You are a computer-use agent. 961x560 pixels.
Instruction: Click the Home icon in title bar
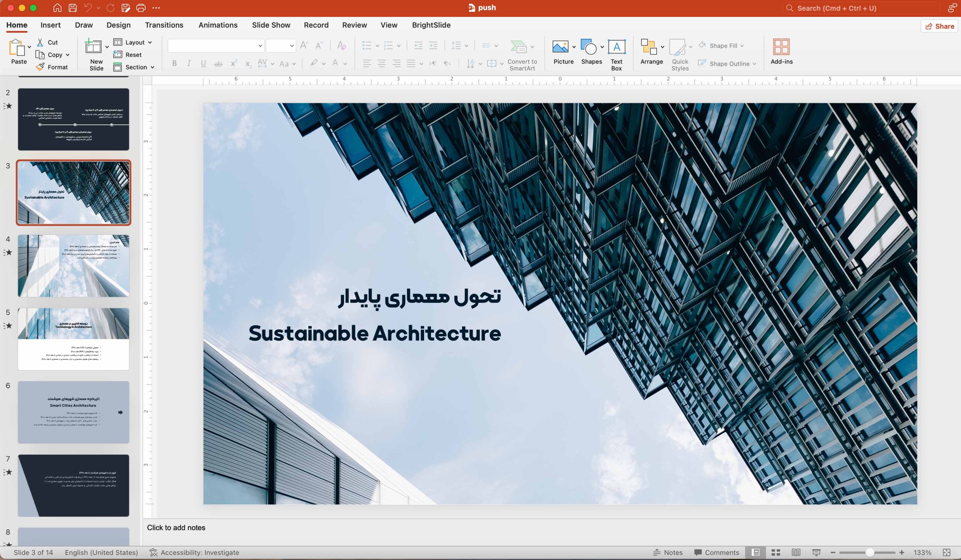coord(57,8)
